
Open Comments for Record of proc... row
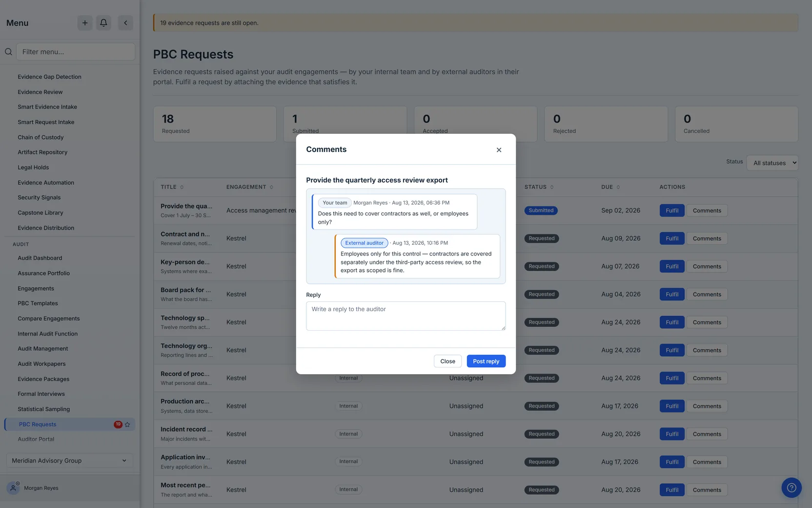coord(707,378)
